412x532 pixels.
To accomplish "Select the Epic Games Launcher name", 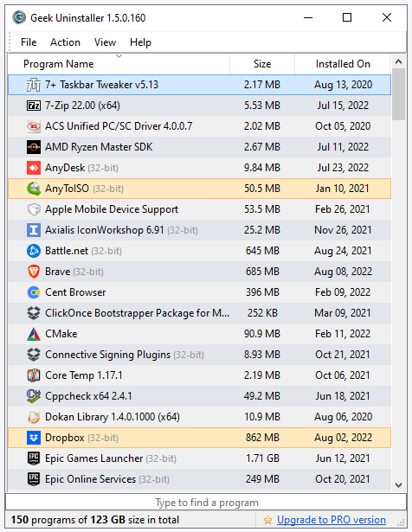I will pos(94,458).
